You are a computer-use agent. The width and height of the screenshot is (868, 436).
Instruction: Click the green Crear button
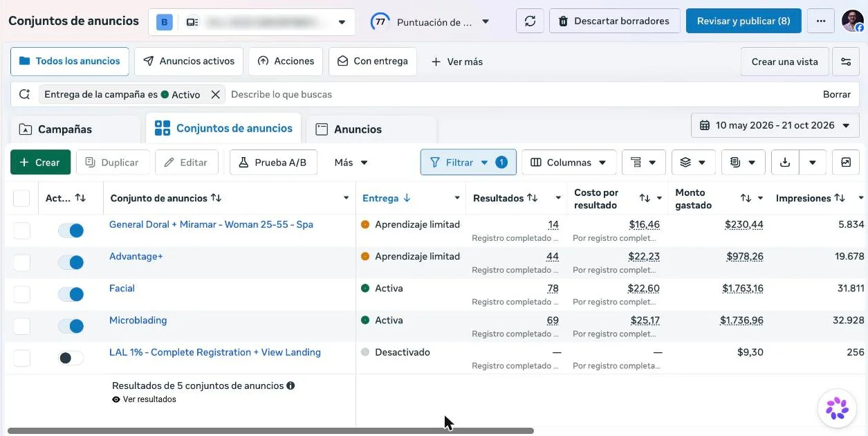(x=40, y=163)
